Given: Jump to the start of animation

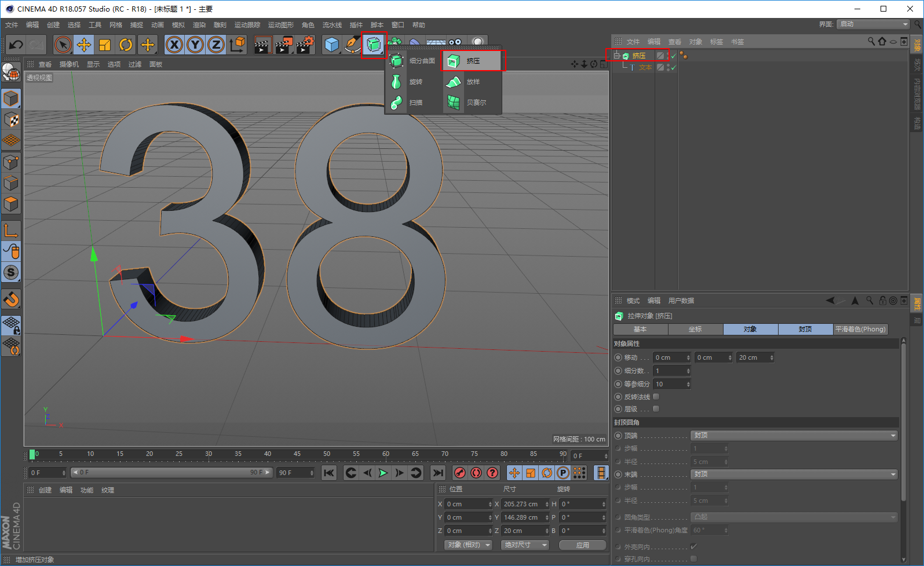Looking at the screenshot, I should click(x=329, y=473).
